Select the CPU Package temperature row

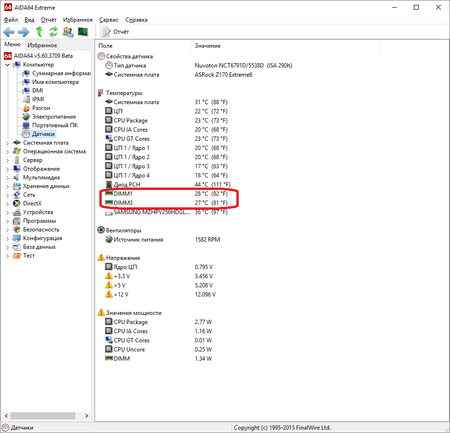[166, 120]
